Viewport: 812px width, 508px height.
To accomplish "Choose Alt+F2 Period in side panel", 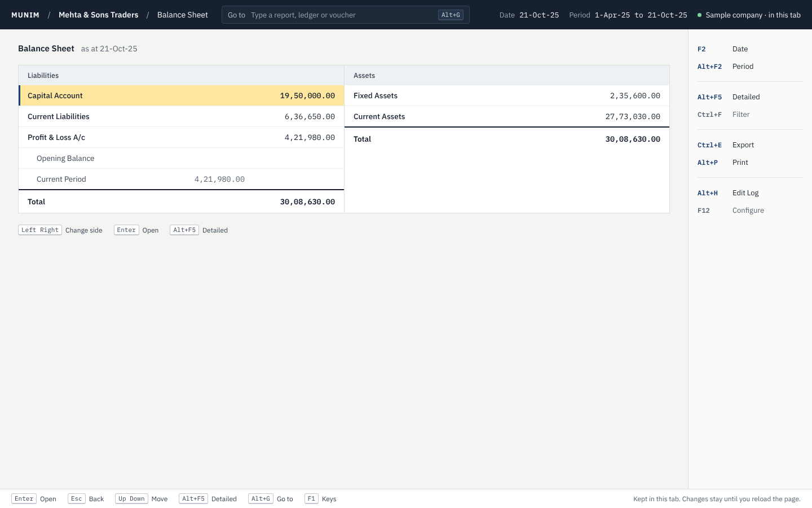I will [x=750, y=67].
